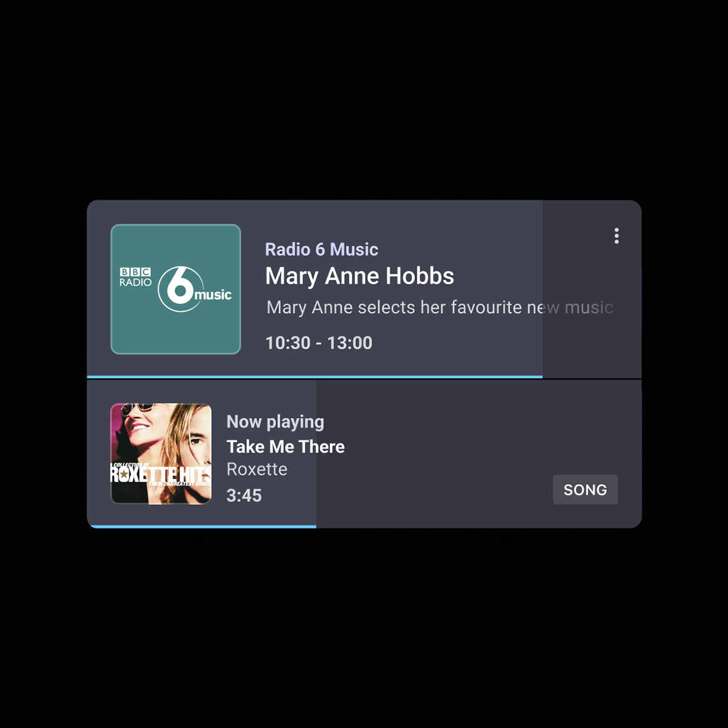
Task: Open the three-dot overflow menu
Action: pos(616,236)
